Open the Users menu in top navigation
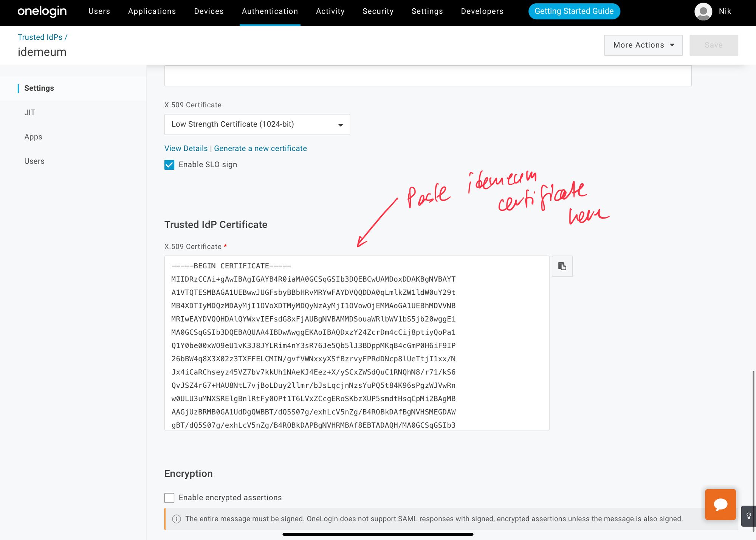This screenshot has width=756, height=540. (99, 11)
